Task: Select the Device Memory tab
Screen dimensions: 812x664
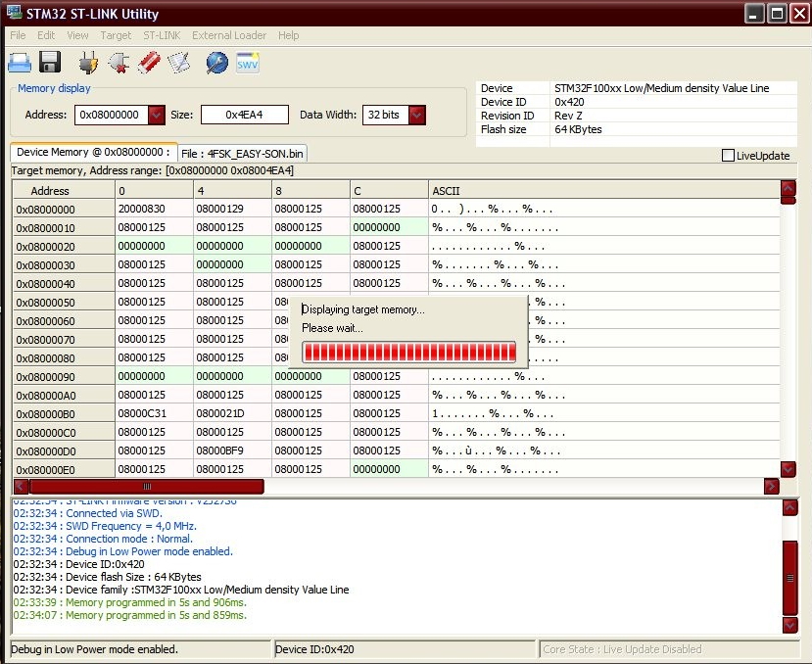Action: coord(93,153)
